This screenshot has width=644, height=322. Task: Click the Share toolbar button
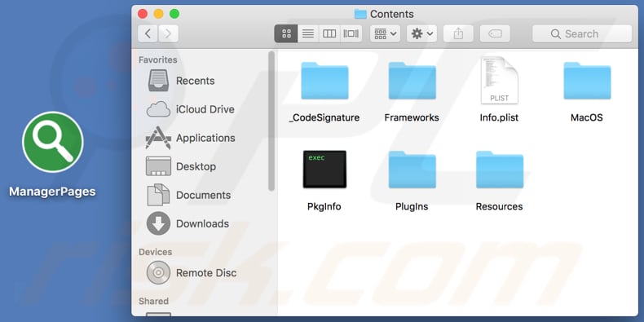(x=458, y=33)
